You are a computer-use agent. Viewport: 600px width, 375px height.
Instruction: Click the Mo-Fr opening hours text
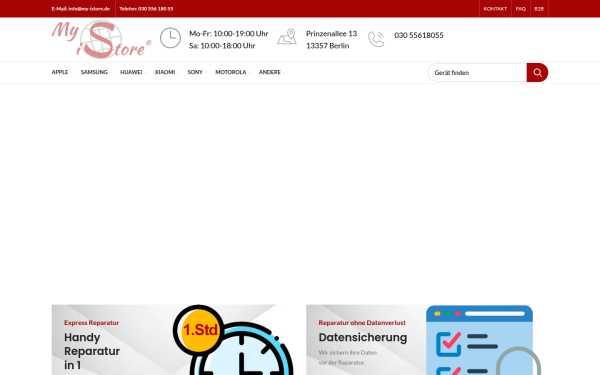pos(228,34)
